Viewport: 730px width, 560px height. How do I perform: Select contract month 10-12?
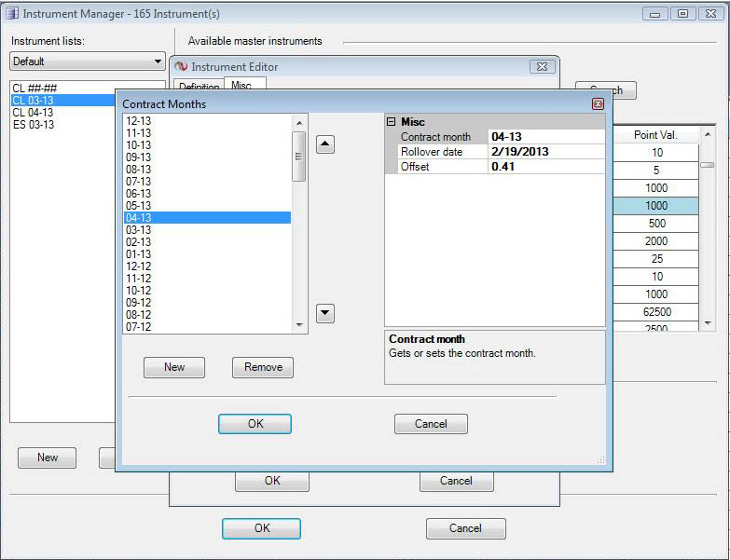click(x=208, y=290)
